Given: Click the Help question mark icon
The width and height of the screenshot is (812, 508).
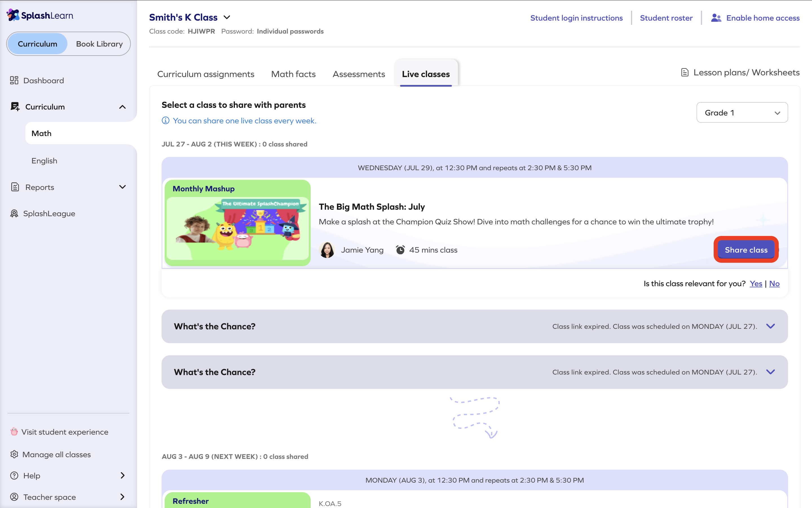Looking at the screenshot, I should [x=14, y=476].
